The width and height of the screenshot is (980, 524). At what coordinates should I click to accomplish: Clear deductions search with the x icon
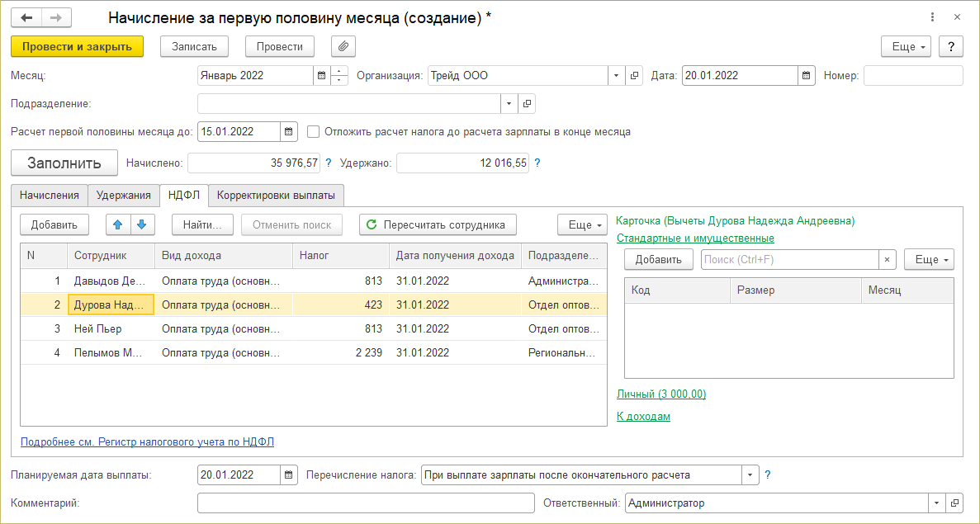(x=888, y=260)
